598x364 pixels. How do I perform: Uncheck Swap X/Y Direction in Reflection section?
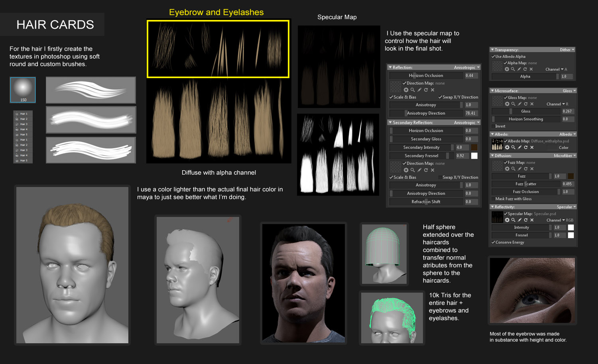point(440,97)
